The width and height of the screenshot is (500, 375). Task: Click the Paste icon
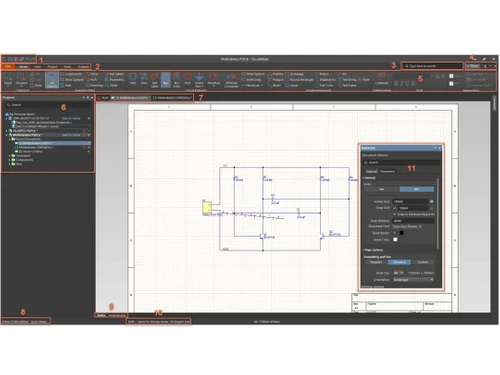[x=36, y=85]
